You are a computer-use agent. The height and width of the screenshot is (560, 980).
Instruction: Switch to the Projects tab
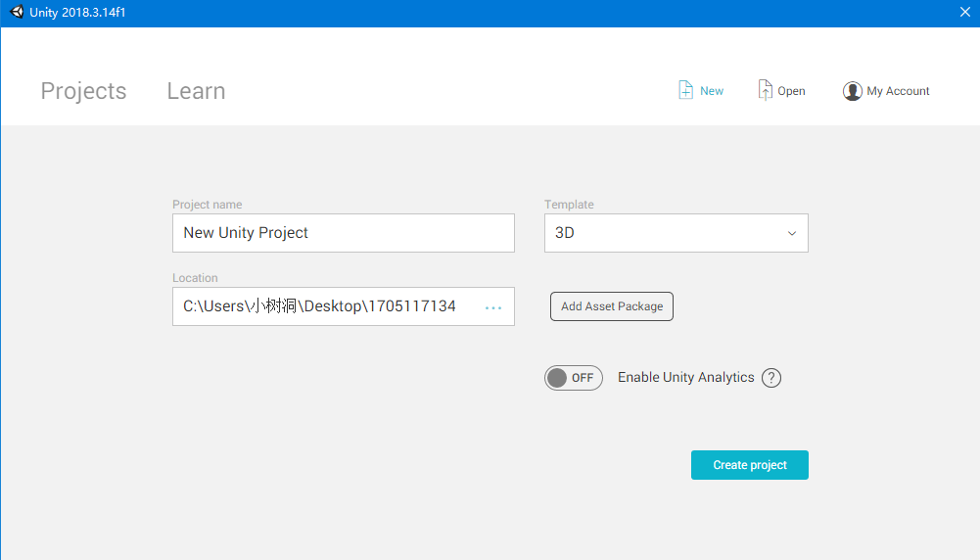tap(84, 91)
